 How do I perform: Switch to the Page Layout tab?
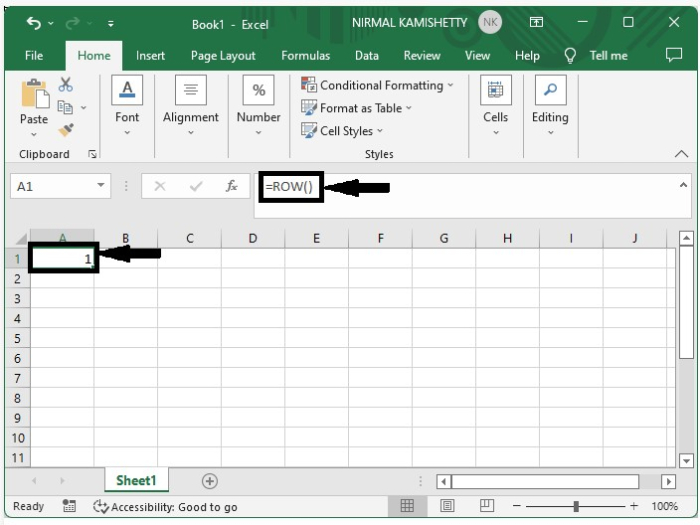223,56
